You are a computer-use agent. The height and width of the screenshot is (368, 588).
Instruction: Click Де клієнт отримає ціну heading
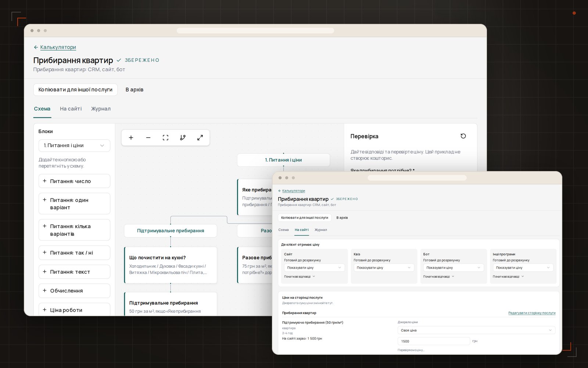tap(300, 245)
